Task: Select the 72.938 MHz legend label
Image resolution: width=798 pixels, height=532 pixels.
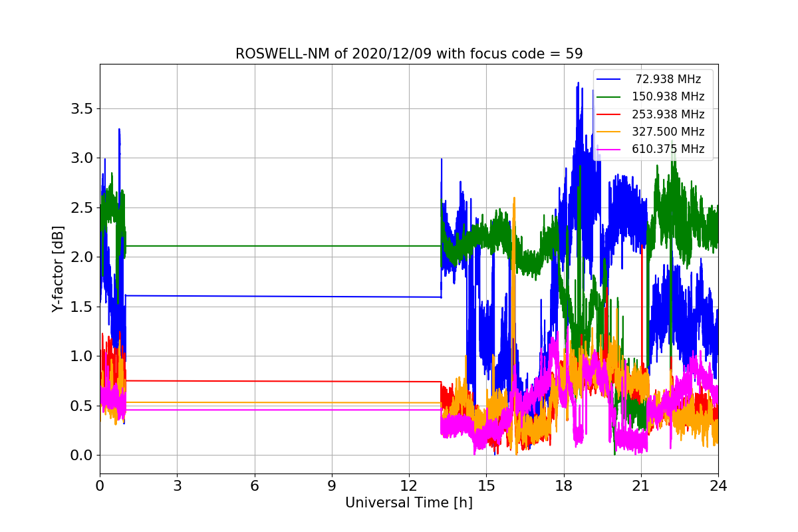Action: tap(669, 79)
